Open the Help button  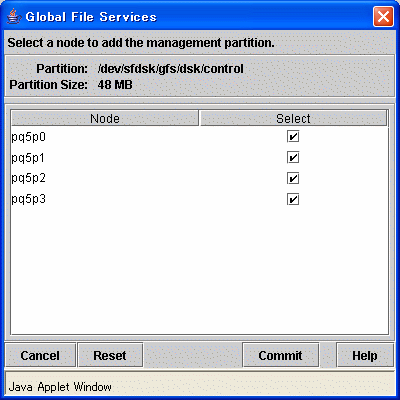point(365,355)
